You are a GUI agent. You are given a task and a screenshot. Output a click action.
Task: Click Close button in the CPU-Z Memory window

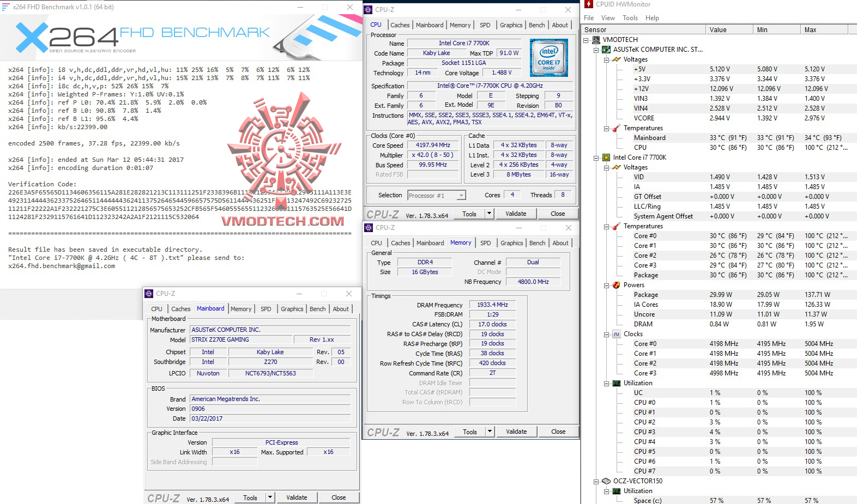(x=558, y=432)
